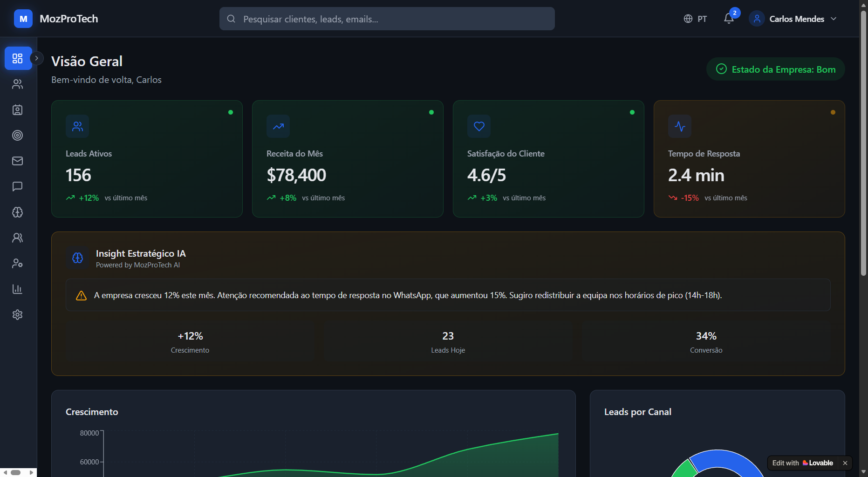Open the Leads section from the sidebar
Screen dimensions: 868x477
(17, 84)
